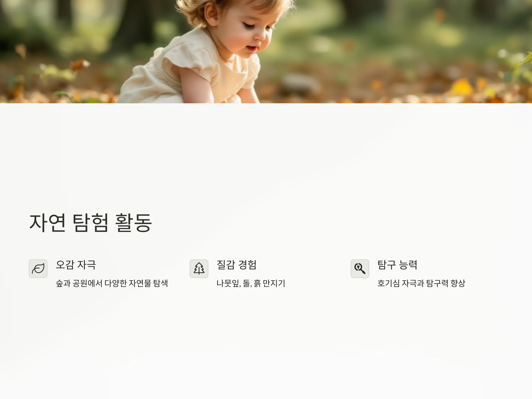The width and height of the screenshot is (532, 399).
Task: Select the 탐구 능력 heading
Action: point(397,265)
